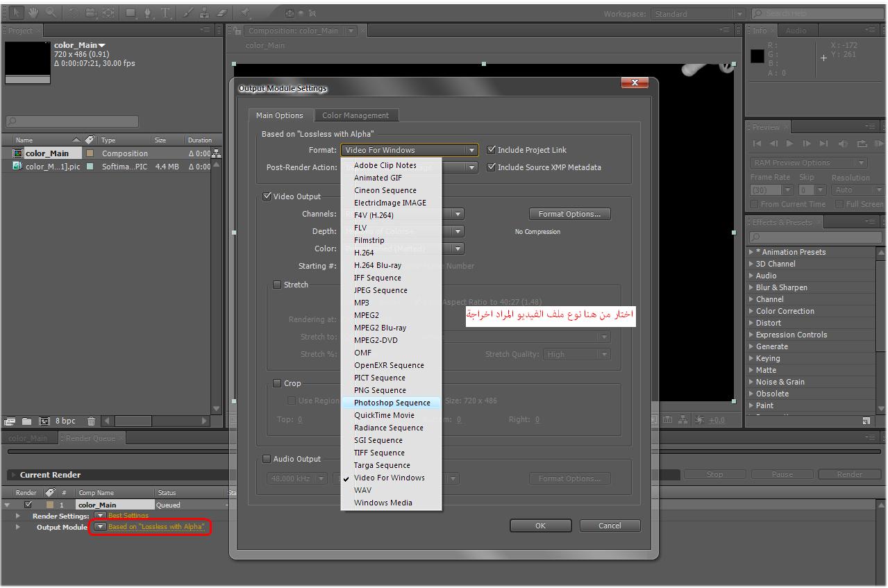This screenshot has height=588, width=888.
Task: Select the Pan Behind tool
Action: (108, 12)
